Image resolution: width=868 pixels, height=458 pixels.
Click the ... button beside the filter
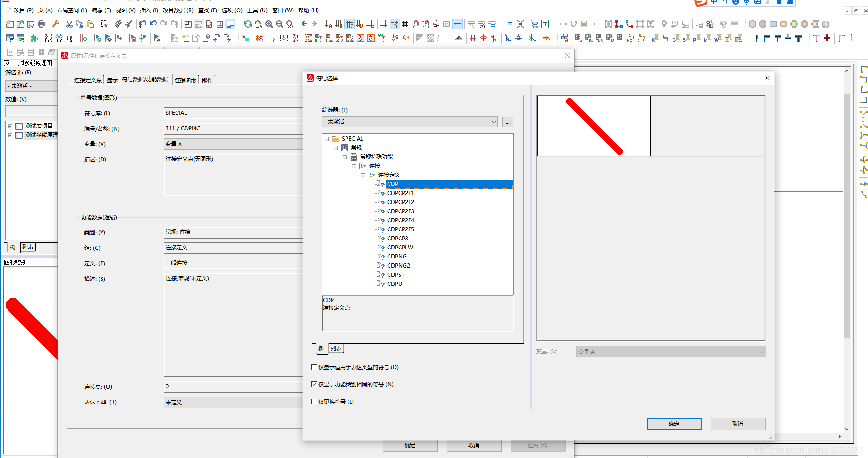pyautogui.click(x=508, y=122)
